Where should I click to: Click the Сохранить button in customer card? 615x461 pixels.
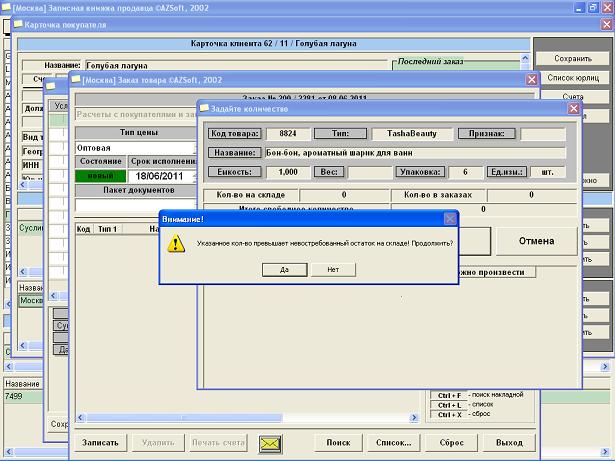573,58
